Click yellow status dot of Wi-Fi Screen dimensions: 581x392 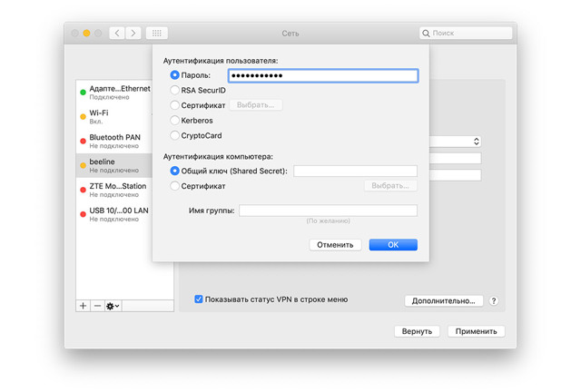click(83, 117)
